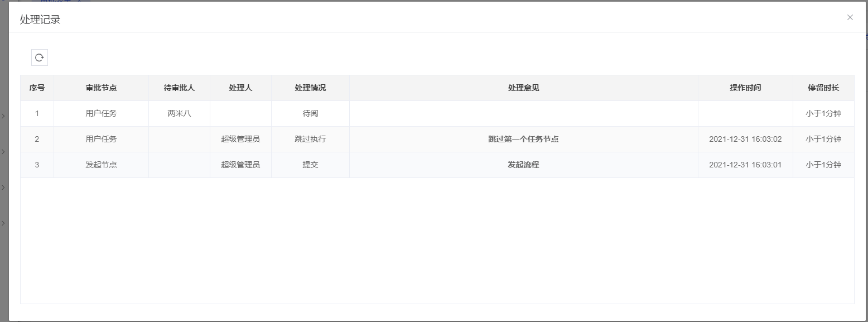Click 超级管理员 in row 2
Image resolution: width=868 pixels, height=322 pixels.
tap(241, 140)
